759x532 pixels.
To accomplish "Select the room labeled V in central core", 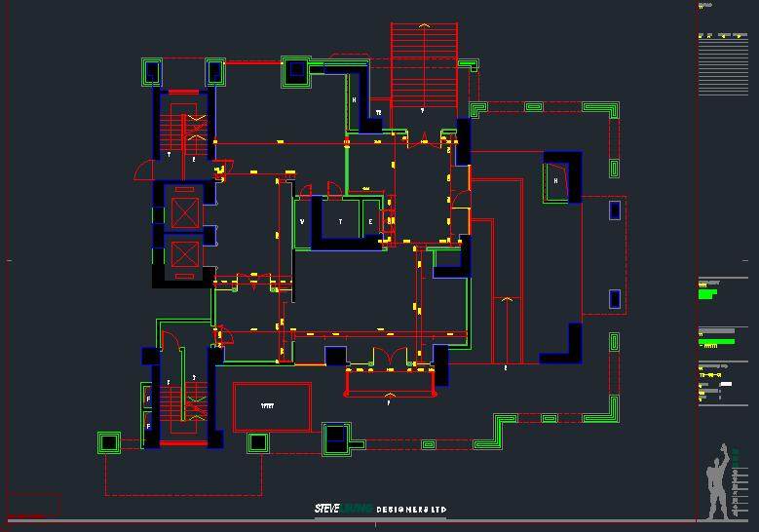I will 303,222.
